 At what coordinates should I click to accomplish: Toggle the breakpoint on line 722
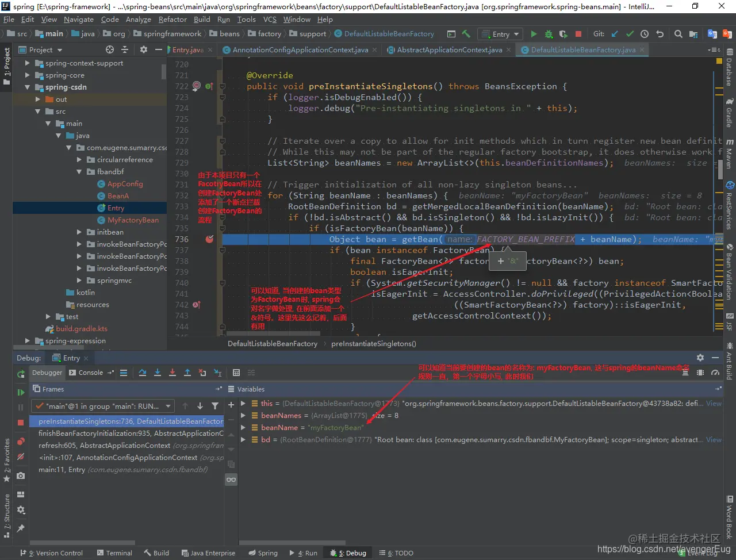[x=196, y=86]
